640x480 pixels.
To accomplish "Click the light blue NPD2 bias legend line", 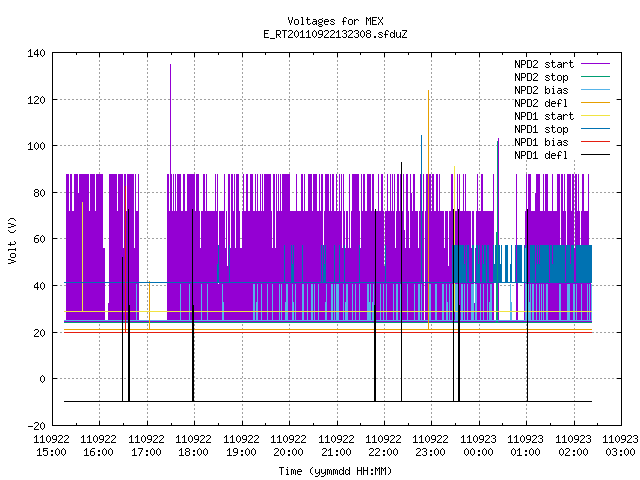I will click(595, 90).
